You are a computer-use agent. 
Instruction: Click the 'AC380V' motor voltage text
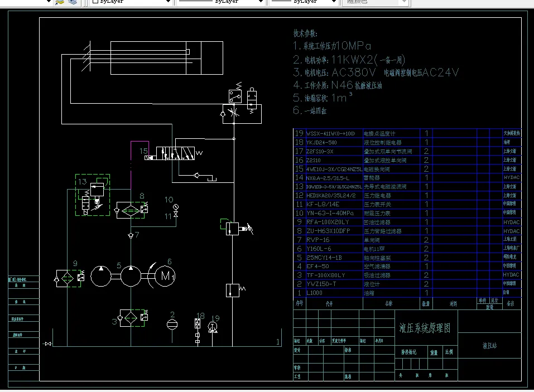354,72
